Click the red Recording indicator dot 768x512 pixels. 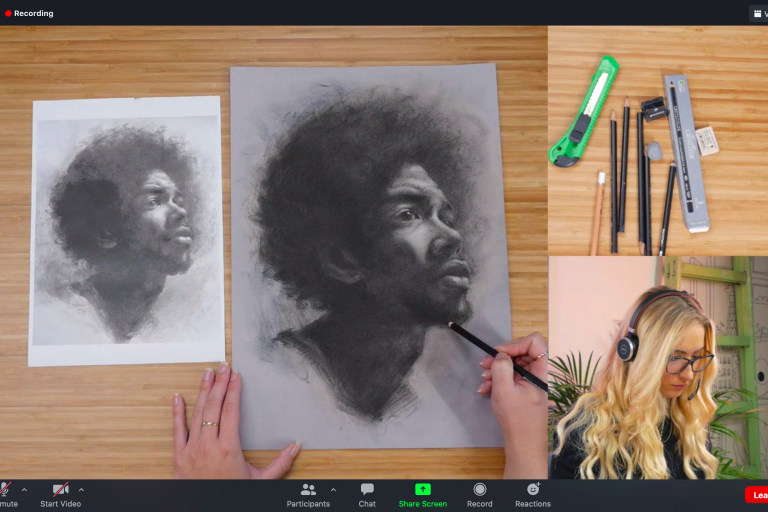[8, 14]
